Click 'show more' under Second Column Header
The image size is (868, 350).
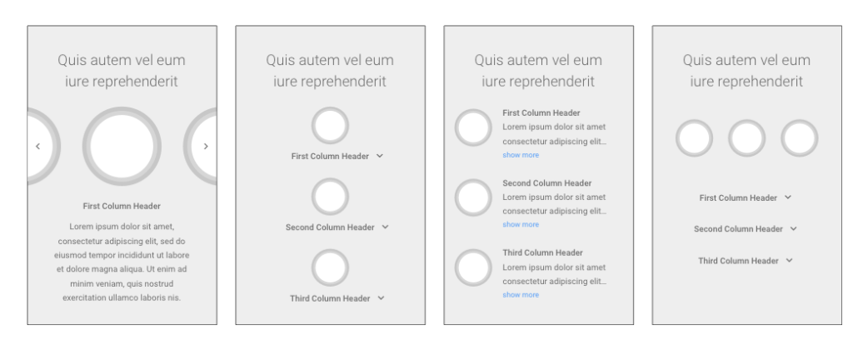[521, 224]
